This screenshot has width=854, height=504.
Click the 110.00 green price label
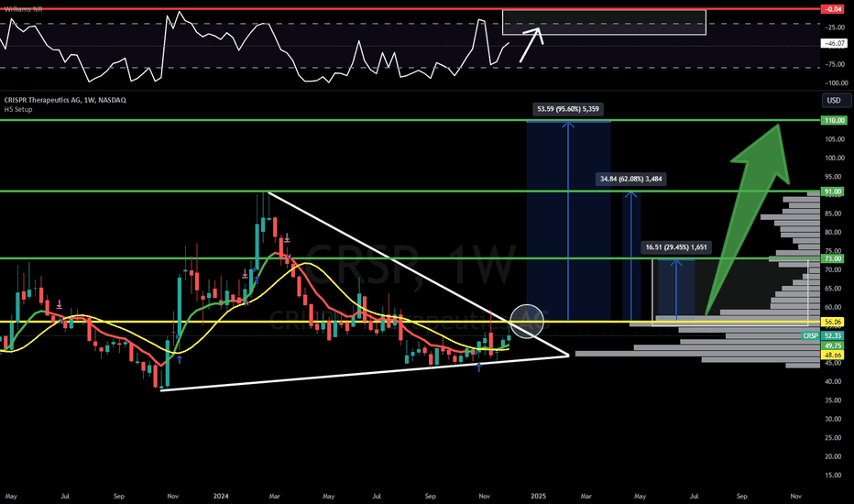click(x=834, y=120)
